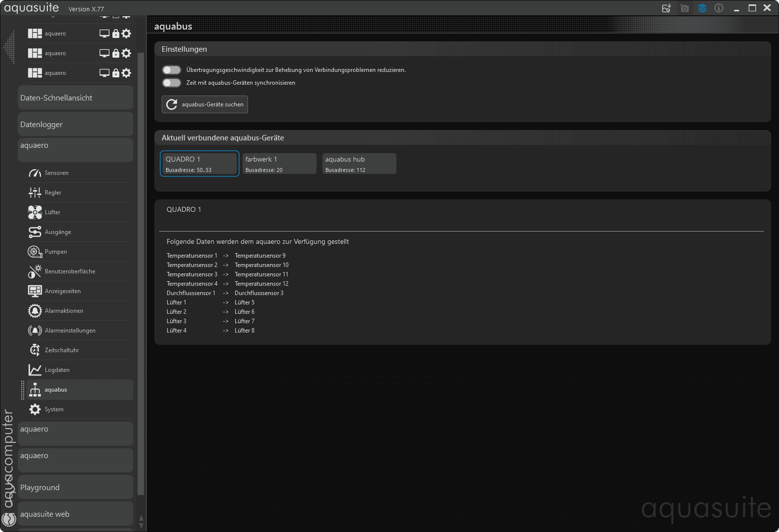Select the QUADRO 1 device card
Screen dimensions: 779x532
pos(200,164)
